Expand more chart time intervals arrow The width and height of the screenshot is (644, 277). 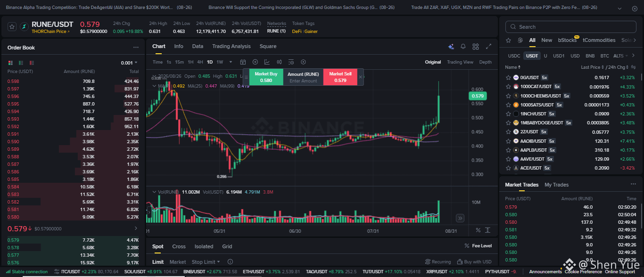point(231,62)
